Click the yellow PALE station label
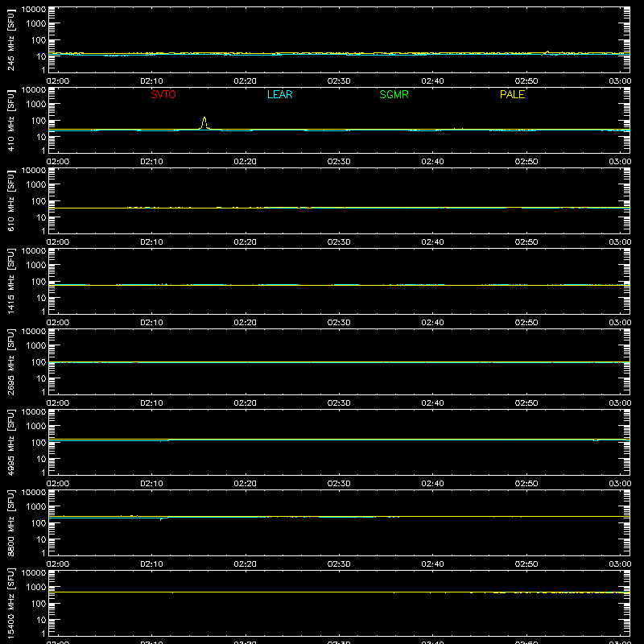This screenshot has height=644, width=644. click(x=512, y=94)
